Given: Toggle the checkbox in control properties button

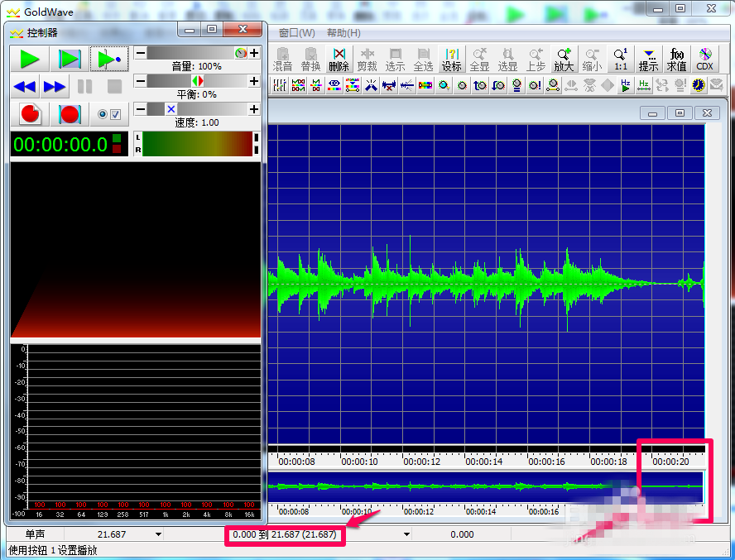Looking at the screenshot, I should click(x=116, y=114).
